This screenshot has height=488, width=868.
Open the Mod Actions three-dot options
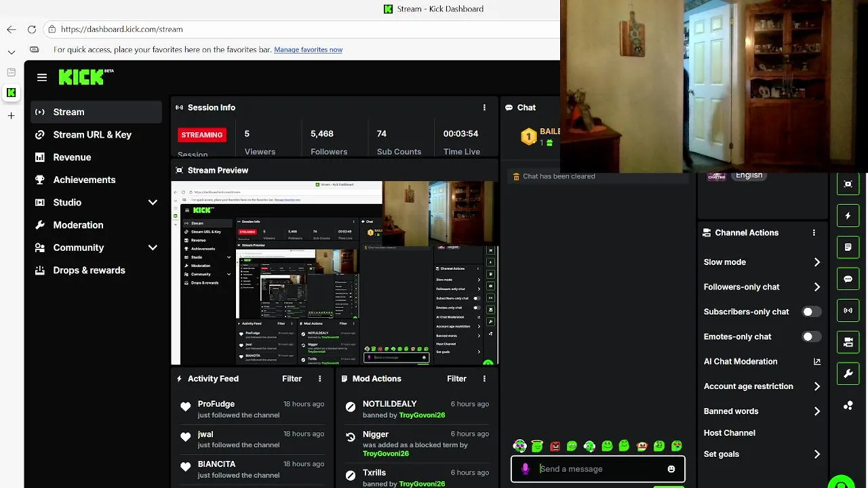(x=484, y=379)
